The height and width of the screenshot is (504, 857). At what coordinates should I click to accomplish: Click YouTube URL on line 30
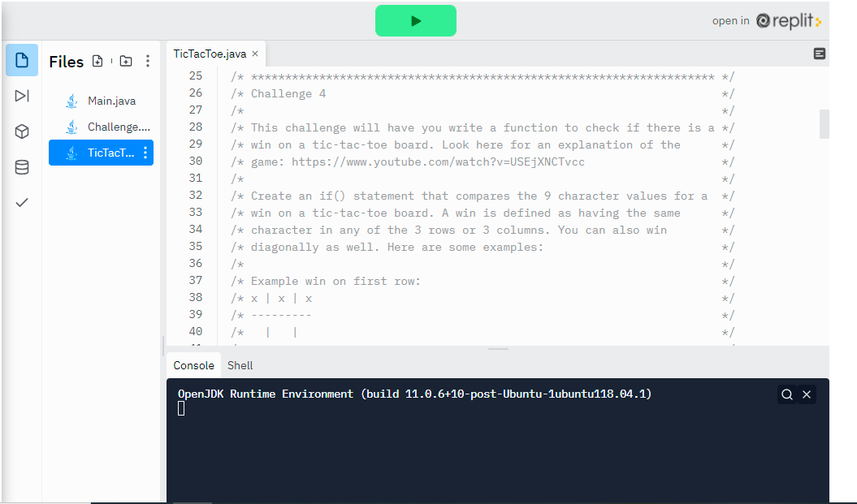click(x=438, y=162)
